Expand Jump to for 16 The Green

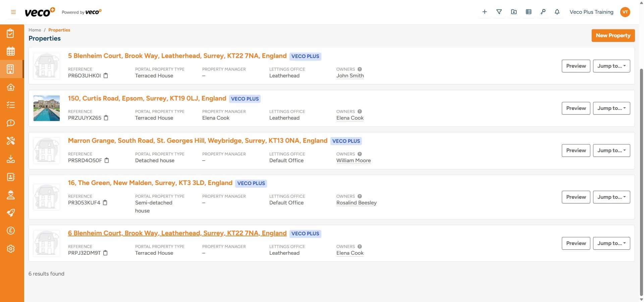click(x=611, y=197)
